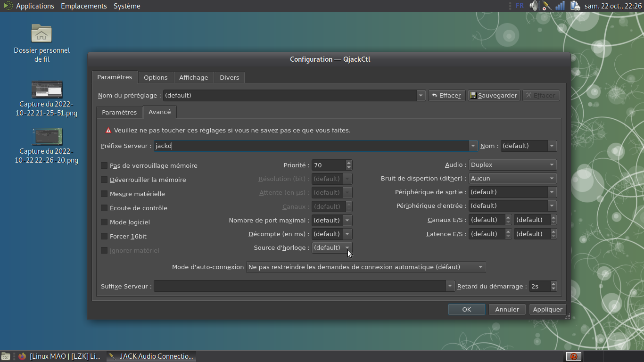This screenshot has width=644, height=362.
Task: Click the second Latence E/S stepper arrows
Action: (553, 234)
